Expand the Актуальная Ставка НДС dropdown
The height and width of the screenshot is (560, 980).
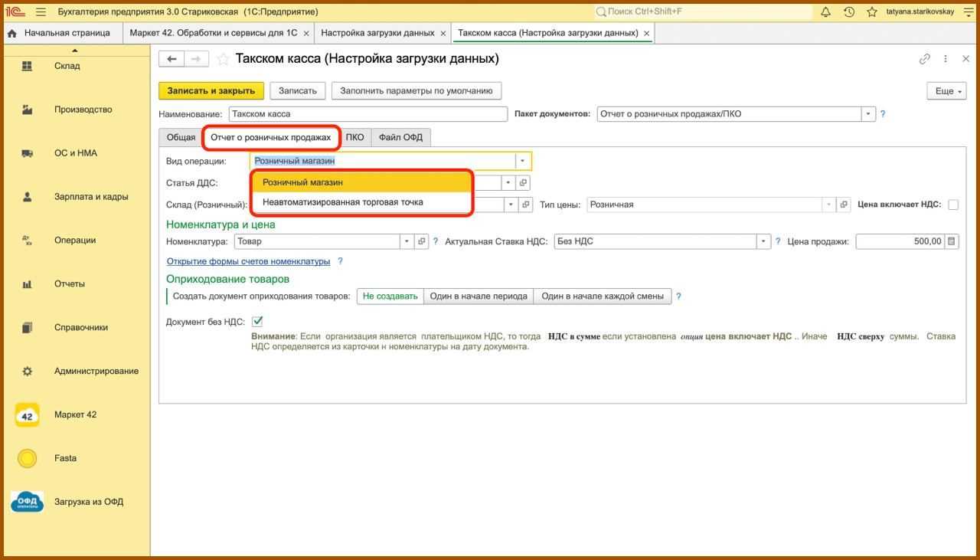[763, 241]
